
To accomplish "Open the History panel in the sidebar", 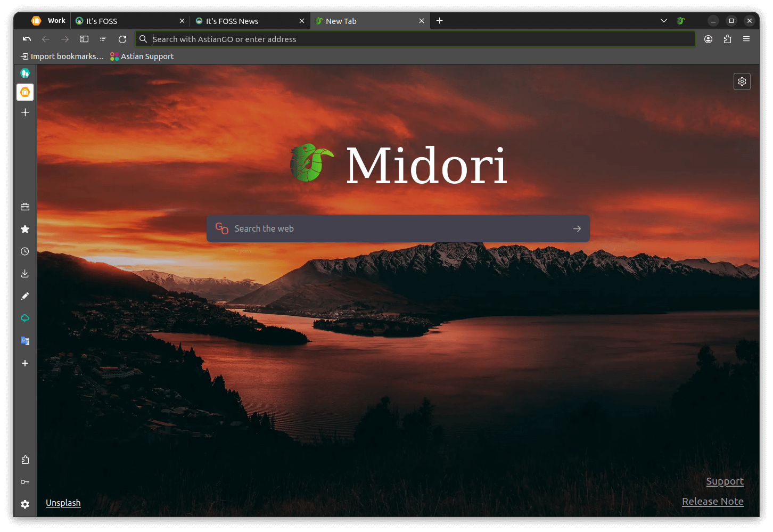I will point(24,251).
